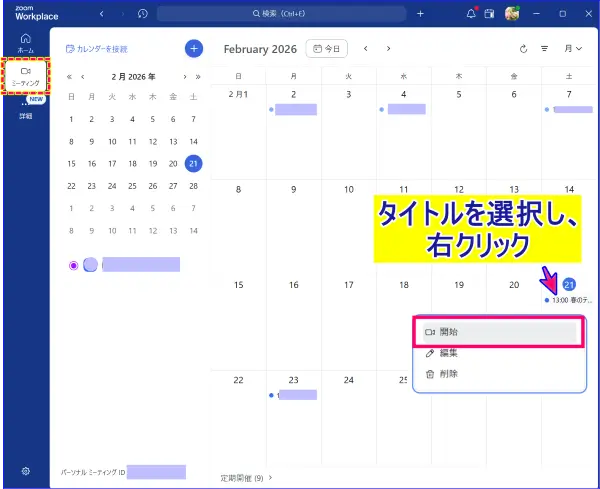This screenshot has height=489, width=600.
Task: Click the blue plus schedule button
Action: click(194, 49)
